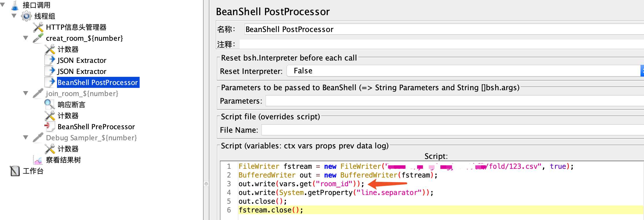
Task: Select 接口调用 in the tree
Action: click(37, 5)
